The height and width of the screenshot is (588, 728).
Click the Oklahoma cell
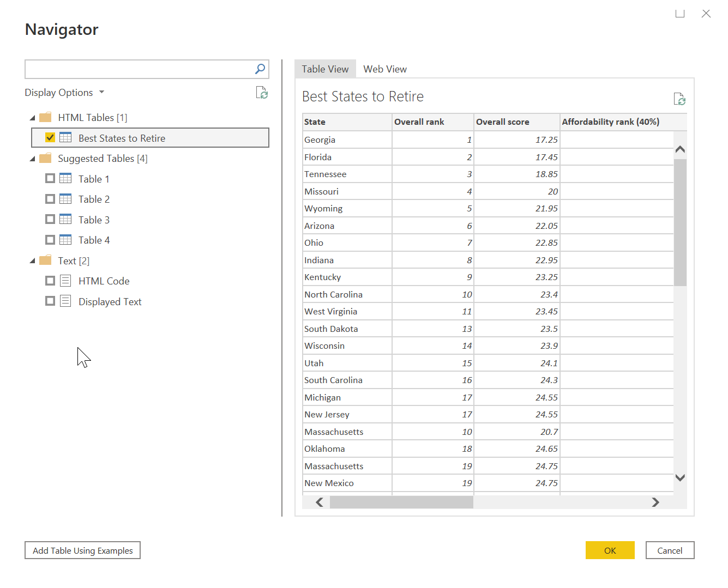point(347,448)
